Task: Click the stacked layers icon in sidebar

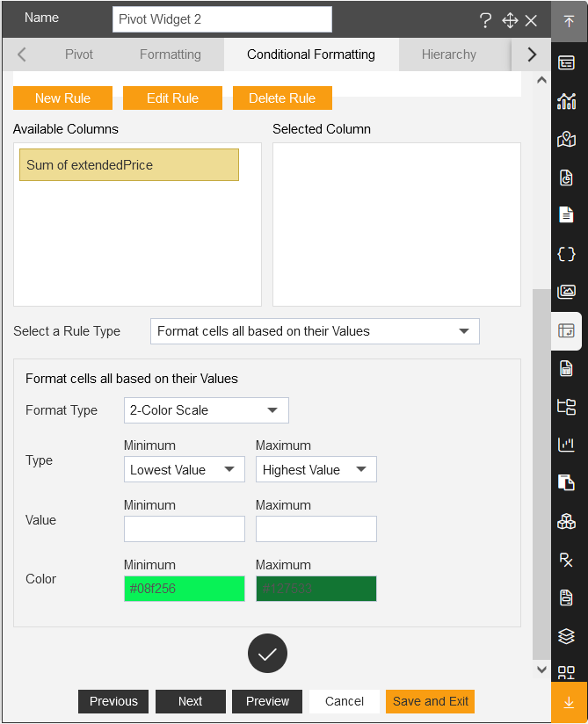Action: (x=566, y=636)
